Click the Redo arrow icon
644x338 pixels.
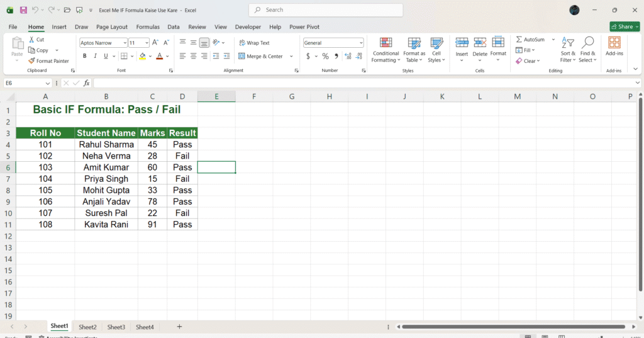point(51,10)
